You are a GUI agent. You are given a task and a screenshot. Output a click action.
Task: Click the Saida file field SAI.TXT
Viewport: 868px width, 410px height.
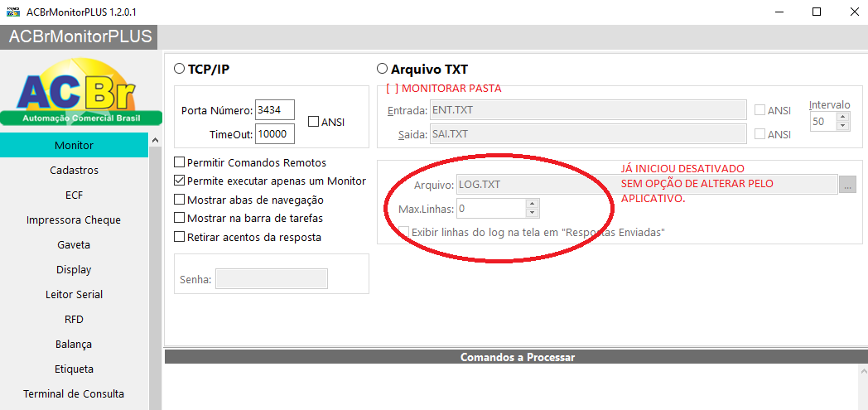tap(588, 134)
